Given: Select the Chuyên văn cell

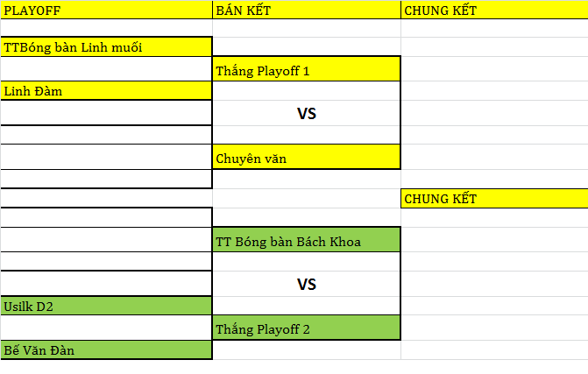Looking at the screenshot, I should (307, 157).
